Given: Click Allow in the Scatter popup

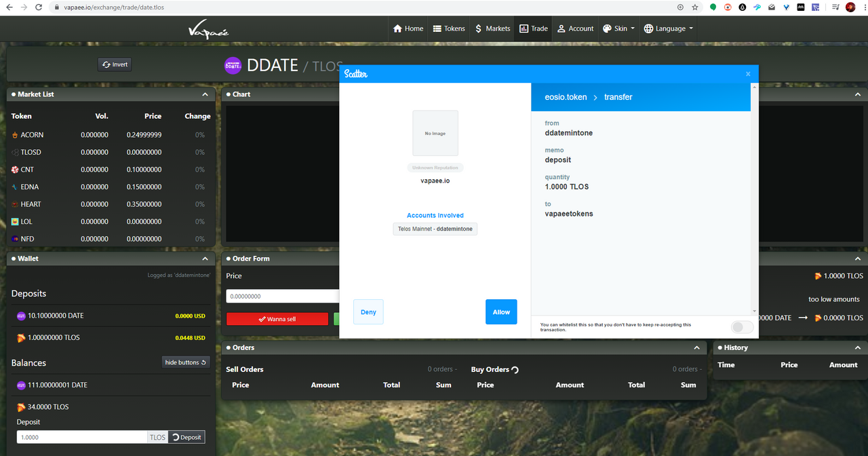Looking at the screenshot, I should (501, 312).
